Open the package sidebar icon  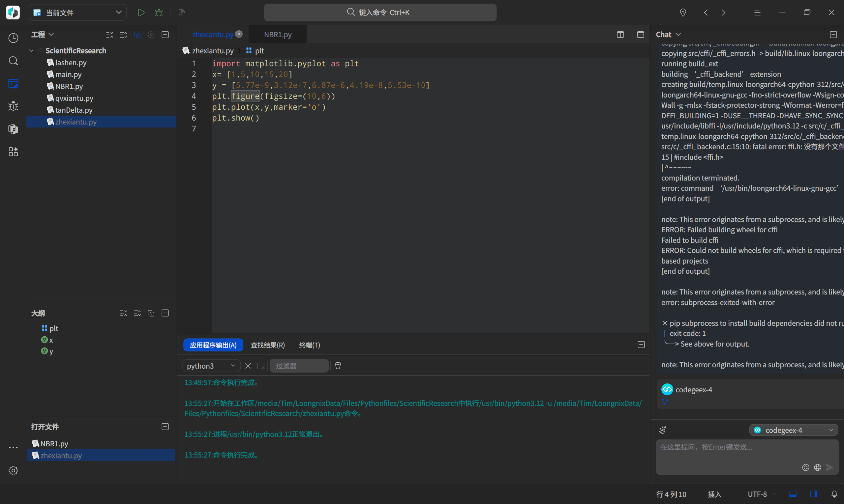click(13, 129)
